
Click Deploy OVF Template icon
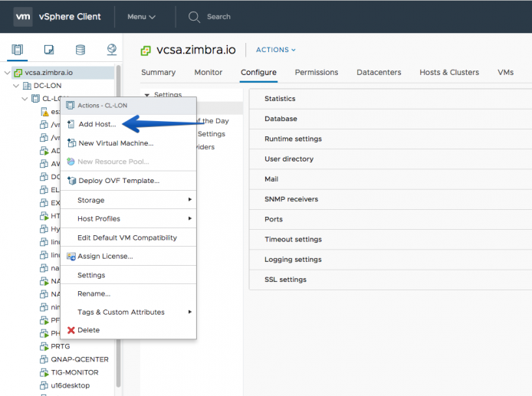click(71, 181)
